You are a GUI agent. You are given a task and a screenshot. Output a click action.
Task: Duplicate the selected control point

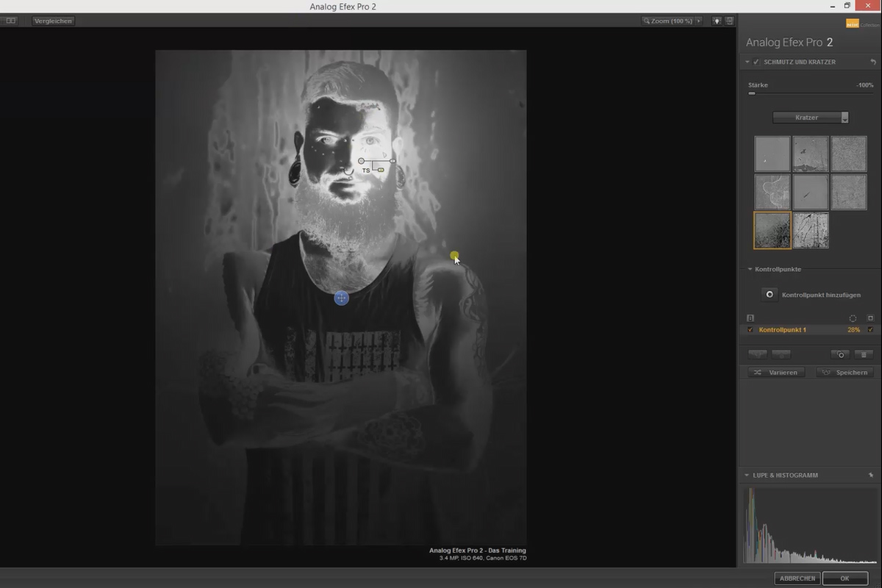click(841, 354)
